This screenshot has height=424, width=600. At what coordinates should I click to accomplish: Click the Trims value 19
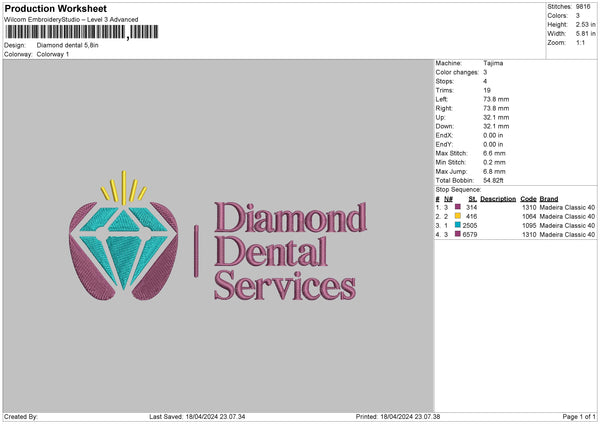click(x=487, y=90)
